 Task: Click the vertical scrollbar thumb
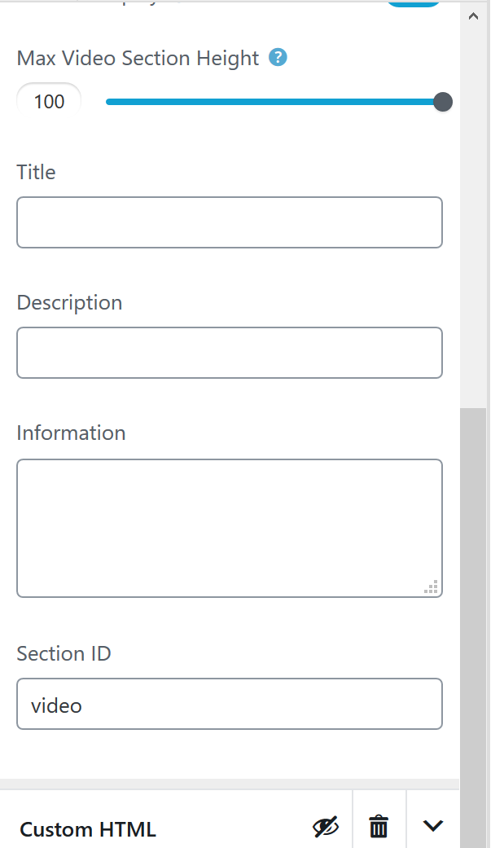(473, 619)
